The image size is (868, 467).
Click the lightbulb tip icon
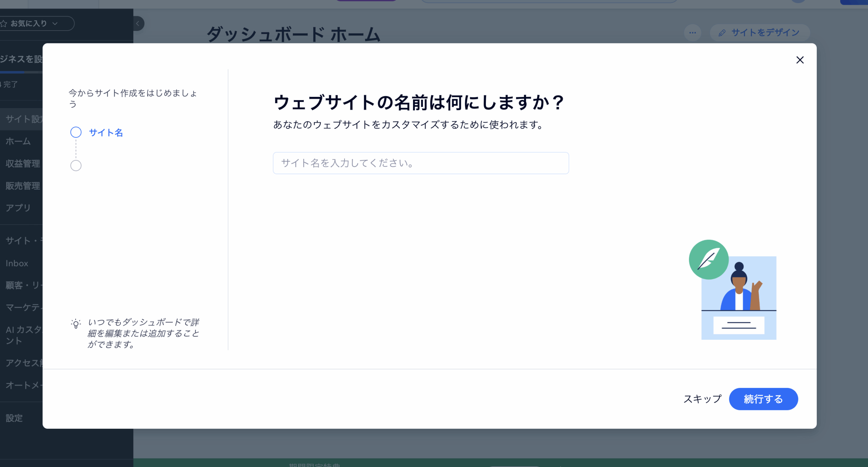[x=76, y=324]
